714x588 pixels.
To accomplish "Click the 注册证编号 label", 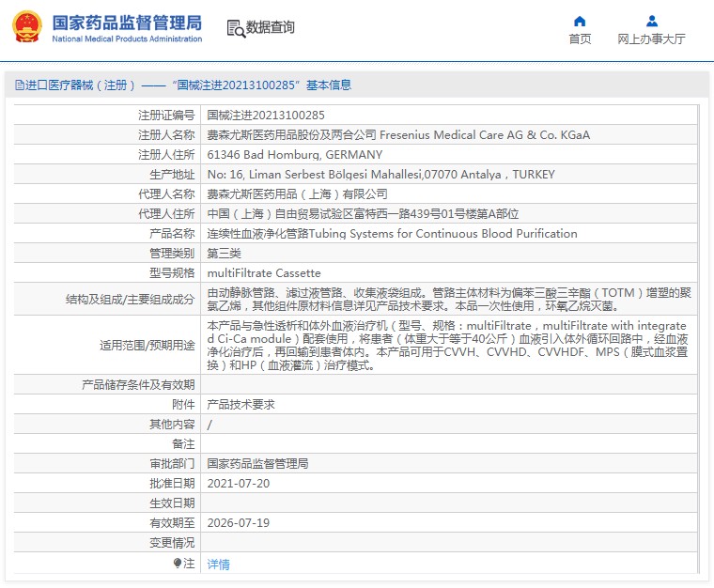I will pyautogui.click(x=166, y=116).
